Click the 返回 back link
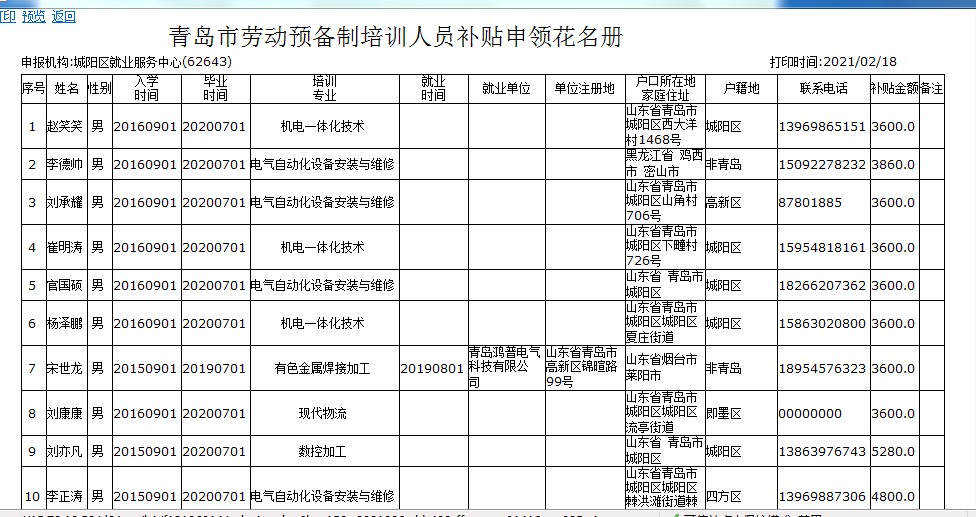 63,16
